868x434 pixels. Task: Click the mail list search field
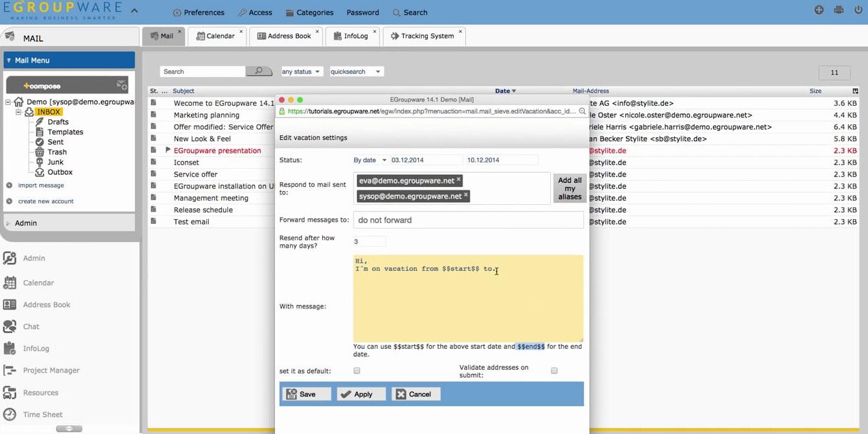203,72
